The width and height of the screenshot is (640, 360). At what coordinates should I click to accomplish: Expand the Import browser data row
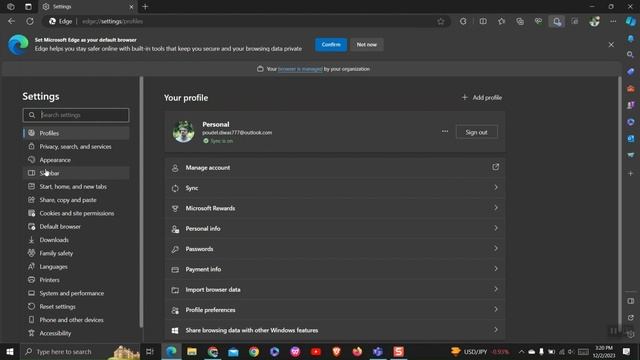[x=335, y=289]
